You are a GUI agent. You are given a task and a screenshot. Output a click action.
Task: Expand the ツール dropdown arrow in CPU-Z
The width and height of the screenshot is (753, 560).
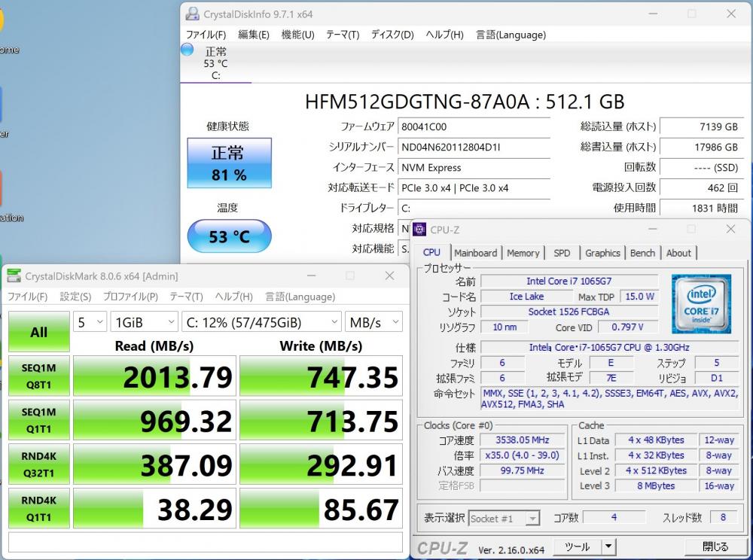click(x=608, y=546)
